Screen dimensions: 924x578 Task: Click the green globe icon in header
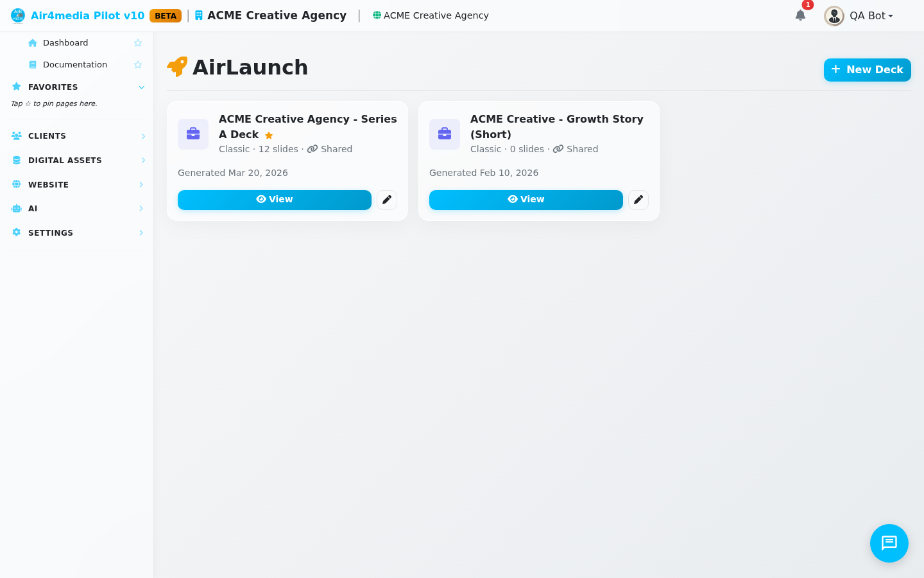coord(377,15)
